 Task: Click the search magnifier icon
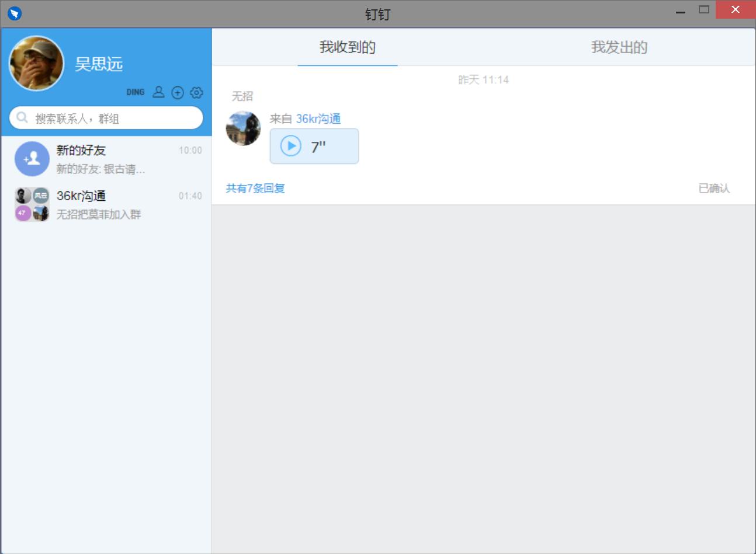pyautogui.click(x=22, y=117)
